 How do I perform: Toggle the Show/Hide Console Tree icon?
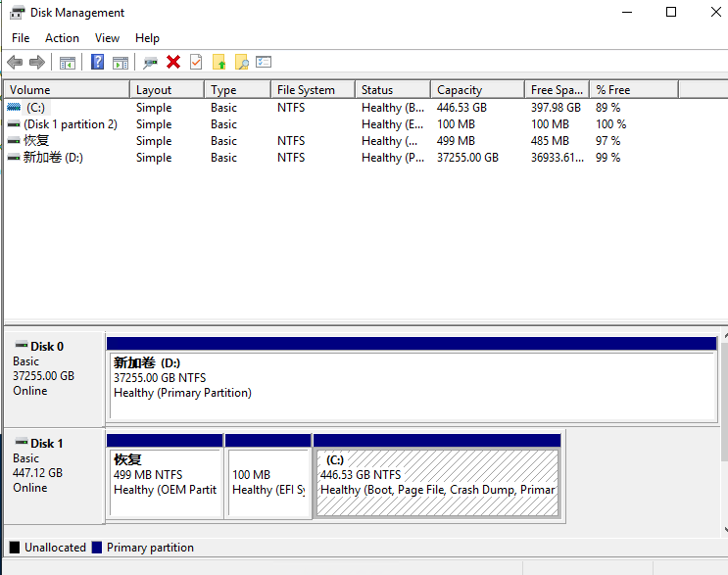coord(68,63)
